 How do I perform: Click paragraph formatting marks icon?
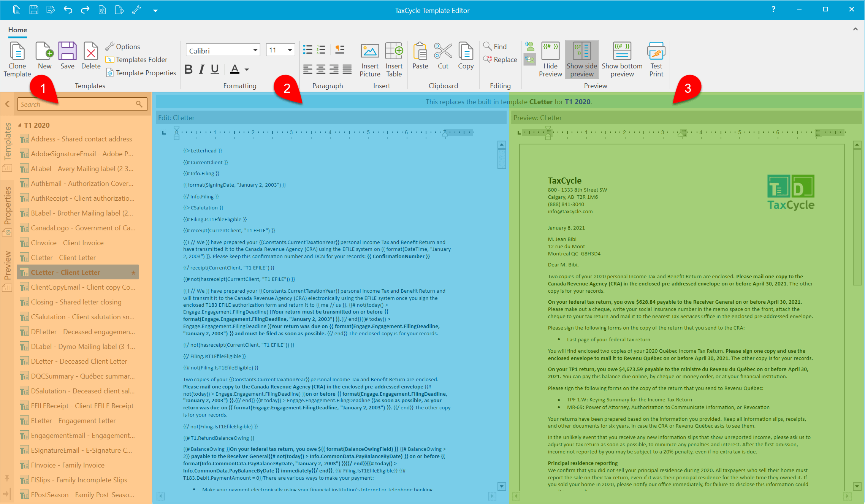tap(340, 50)
